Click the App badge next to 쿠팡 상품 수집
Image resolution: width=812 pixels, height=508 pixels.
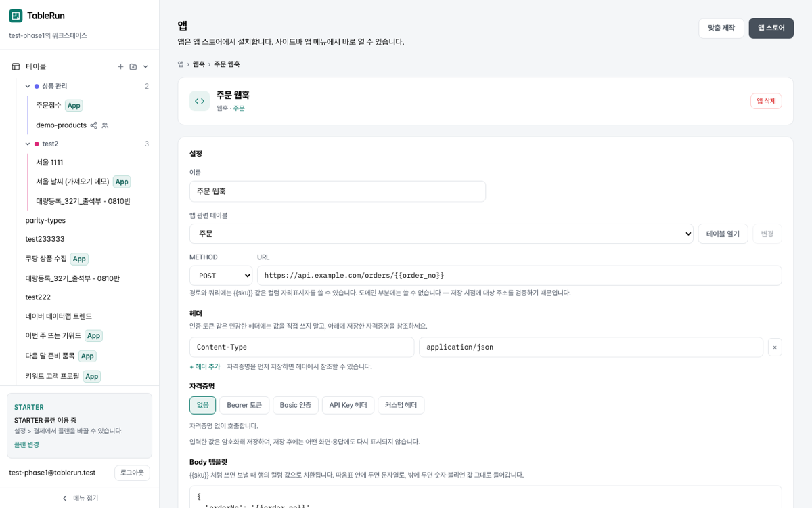[x=79, y=259]
